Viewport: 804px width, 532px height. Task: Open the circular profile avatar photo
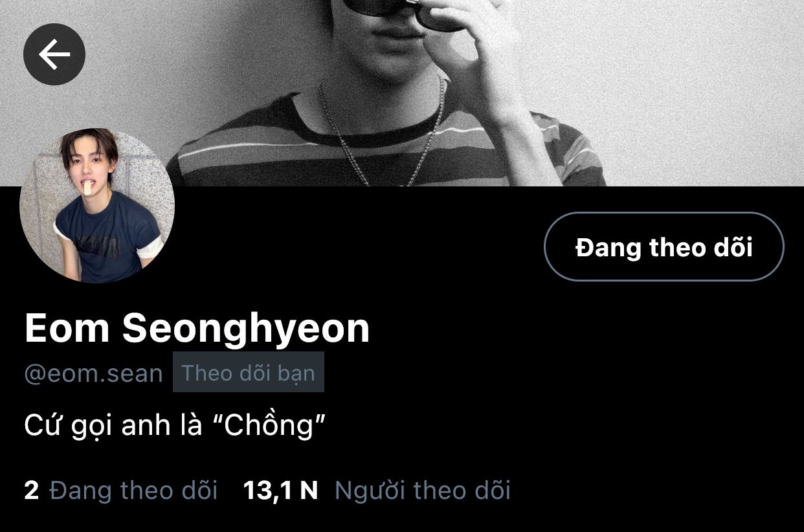point(97,205)
